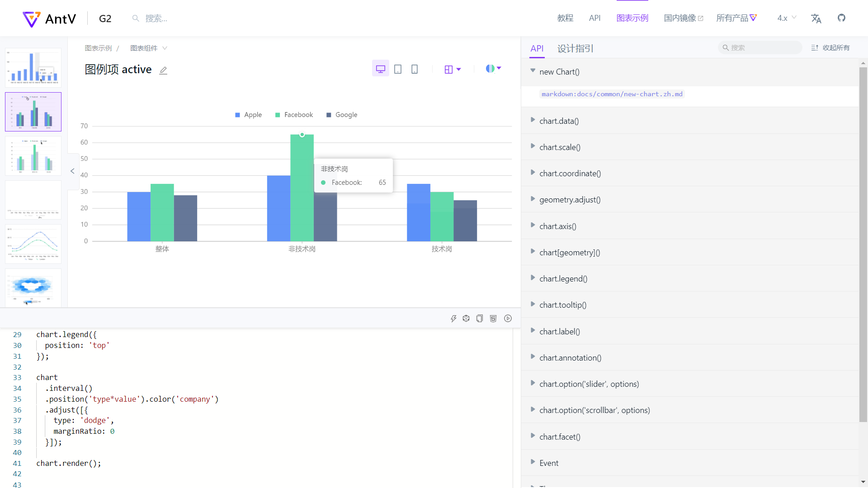Click 收起所有 collapse all button
868x488 pixels.
point(830,48)
